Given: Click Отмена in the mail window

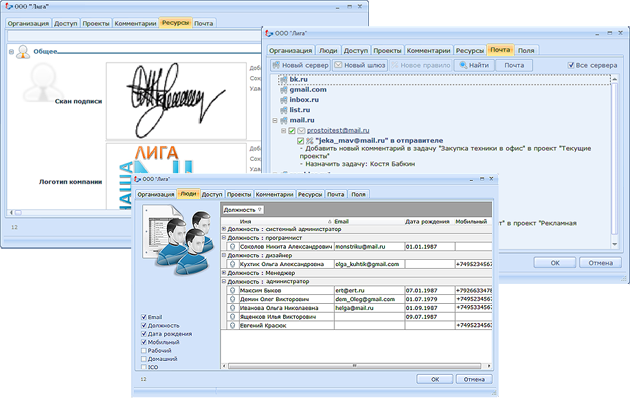Looking at the screenshot, I should pyautogui.click(x=600, y=263).
